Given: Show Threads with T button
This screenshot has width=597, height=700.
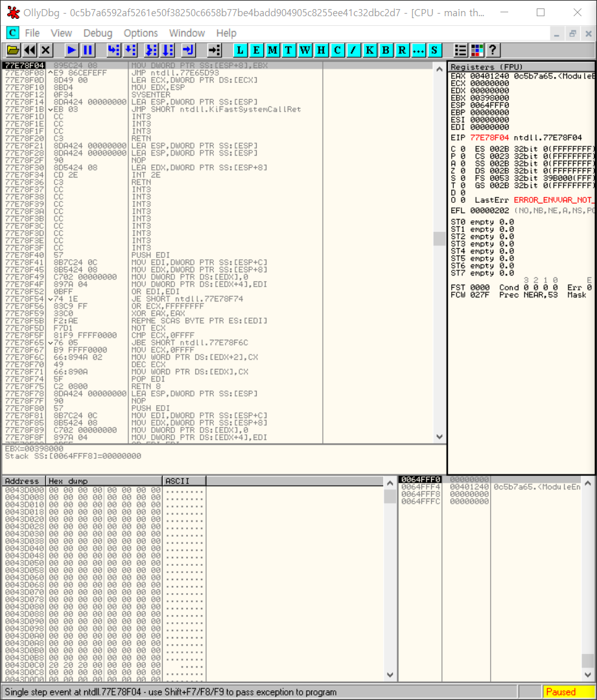Looking at the screenshot, I should click(x=288, y=50).
